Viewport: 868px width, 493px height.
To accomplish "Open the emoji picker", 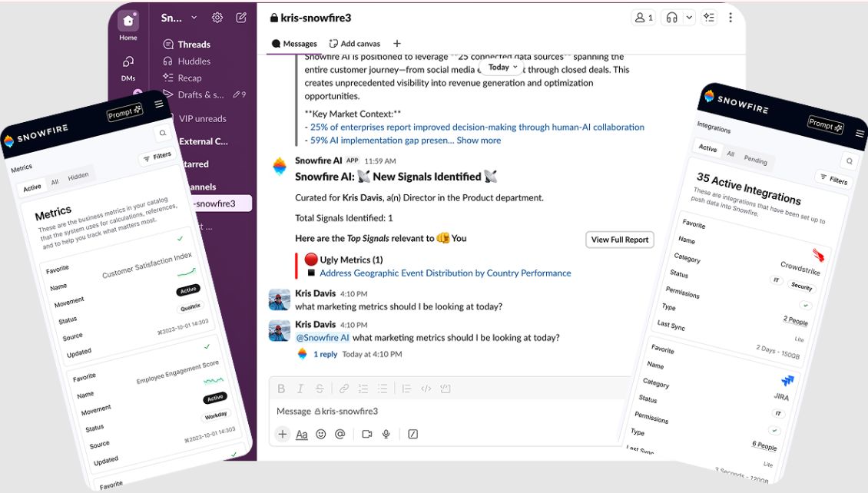I will (x=320, y=435).
